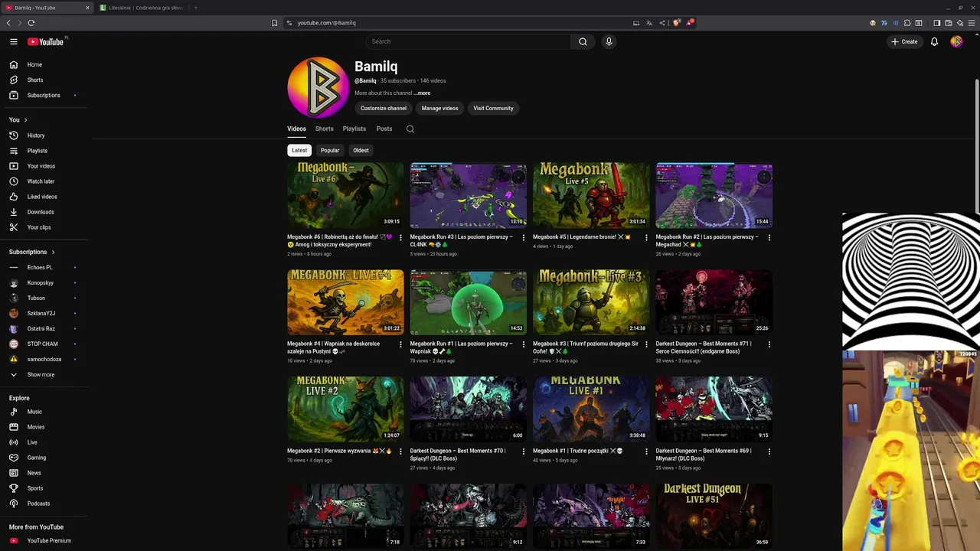Expand the You section chevron

click(25, 120)
